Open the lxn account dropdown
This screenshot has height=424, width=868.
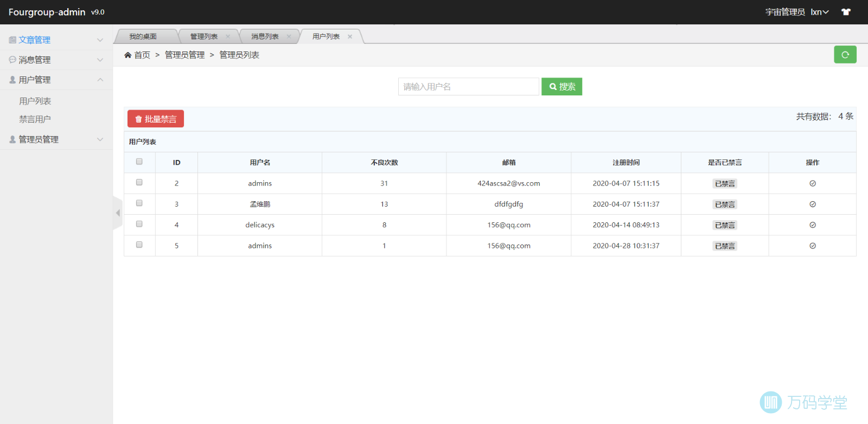pyautogui.click(x=820, y=12)
